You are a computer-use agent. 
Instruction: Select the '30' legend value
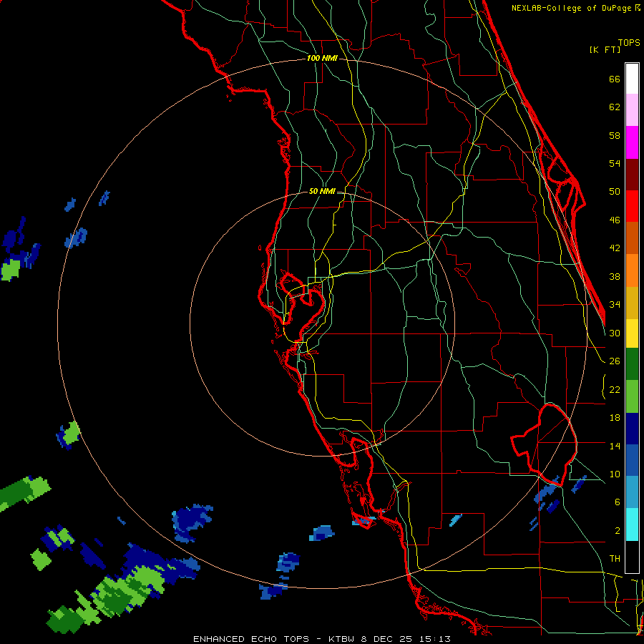click(615, 333)
